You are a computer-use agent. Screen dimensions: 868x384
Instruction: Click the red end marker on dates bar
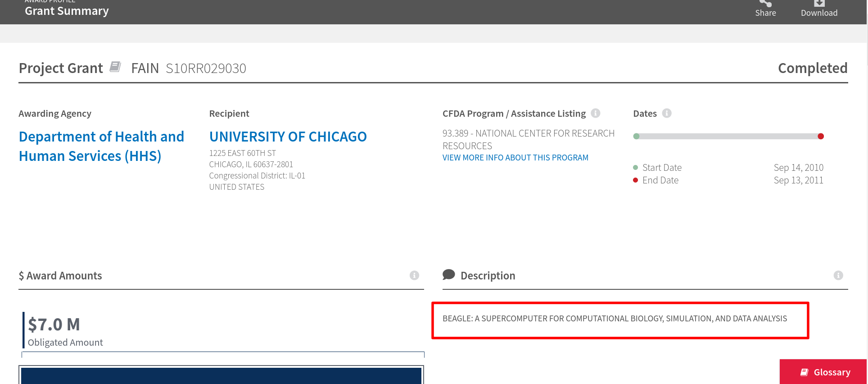coord(821,136)
